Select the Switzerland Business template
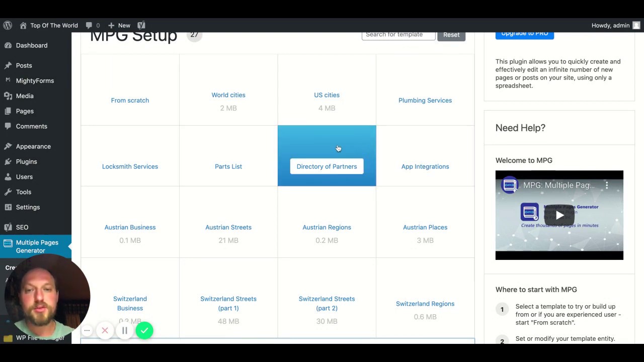 (x=130, y=303)
